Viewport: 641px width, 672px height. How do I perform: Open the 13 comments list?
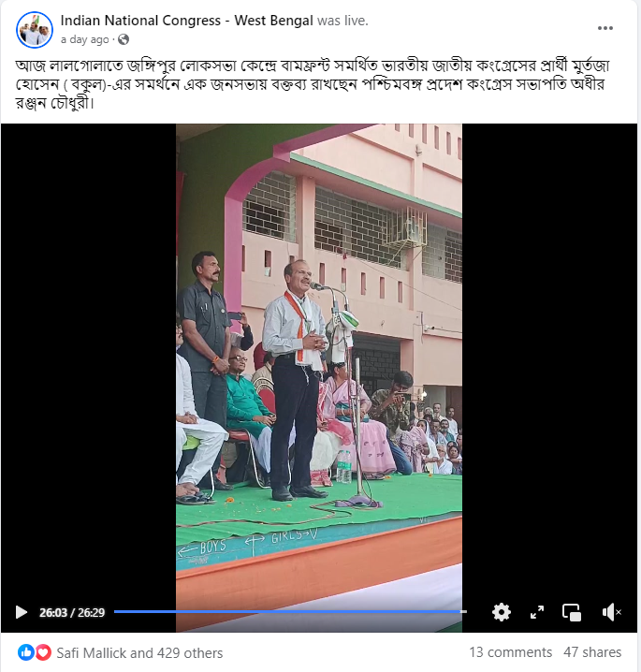(x=510, y=652)
